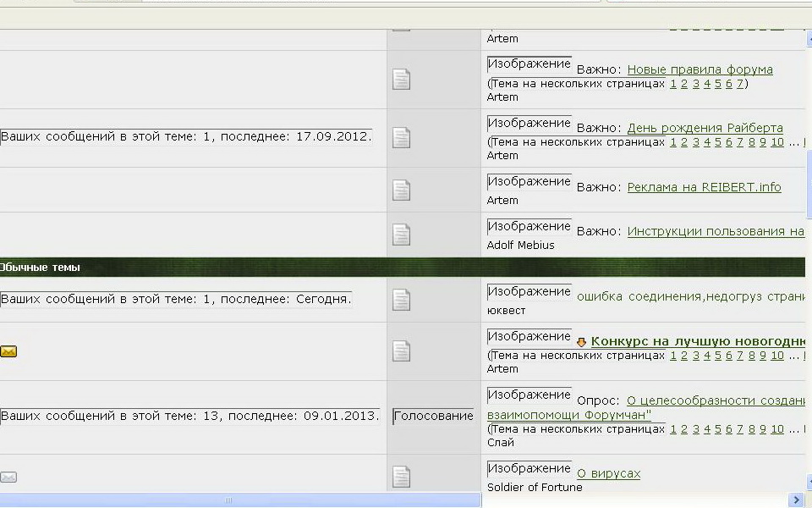Click Изображение placeholder in Конкурс row

(x=529, y=336)
